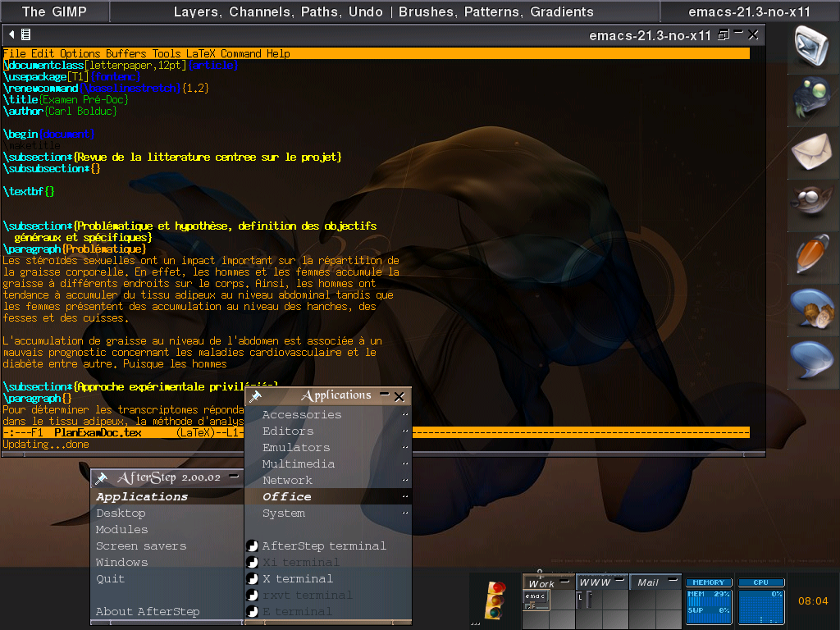Open the emacs Command menu
This screenshot has width=840, height=630.
point(241,53)
